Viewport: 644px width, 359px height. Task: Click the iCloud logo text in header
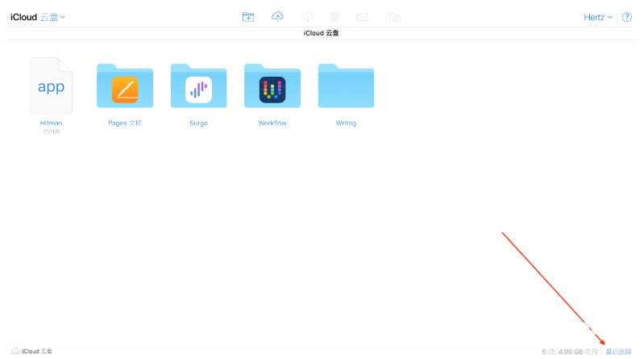(x=23, y=17)
